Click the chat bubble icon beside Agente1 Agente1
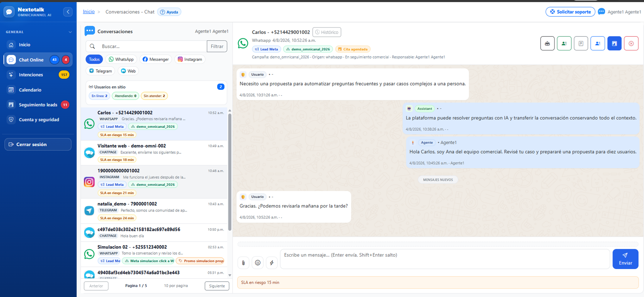The height and width of the screenshot is (297, 644). click(601, 11)
